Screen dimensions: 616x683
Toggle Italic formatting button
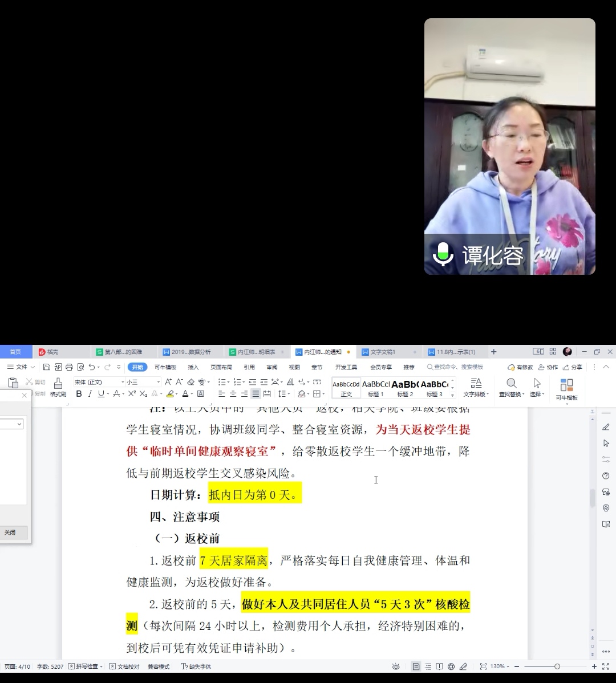tap(90, 394)
